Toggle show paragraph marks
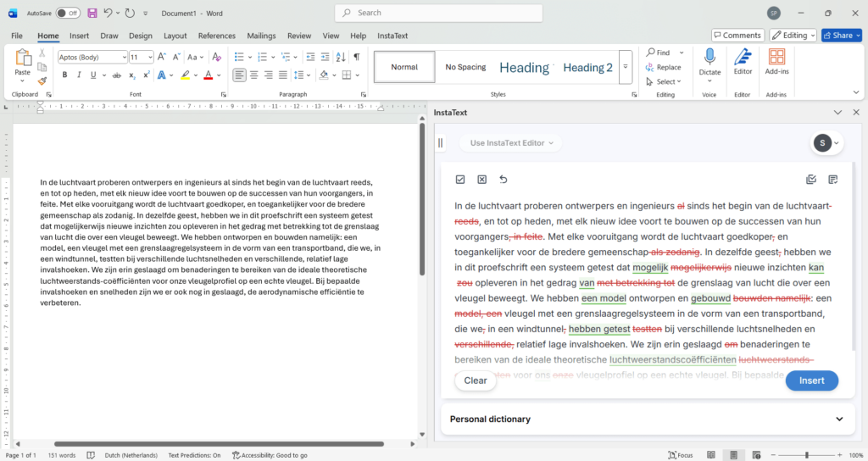 tap(357, 57)
